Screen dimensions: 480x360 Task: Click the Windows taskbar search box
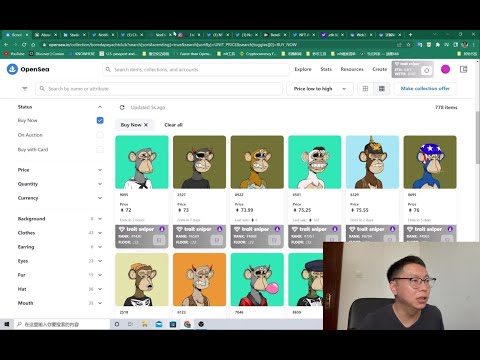pyautogui.click(x=62, y=324)
